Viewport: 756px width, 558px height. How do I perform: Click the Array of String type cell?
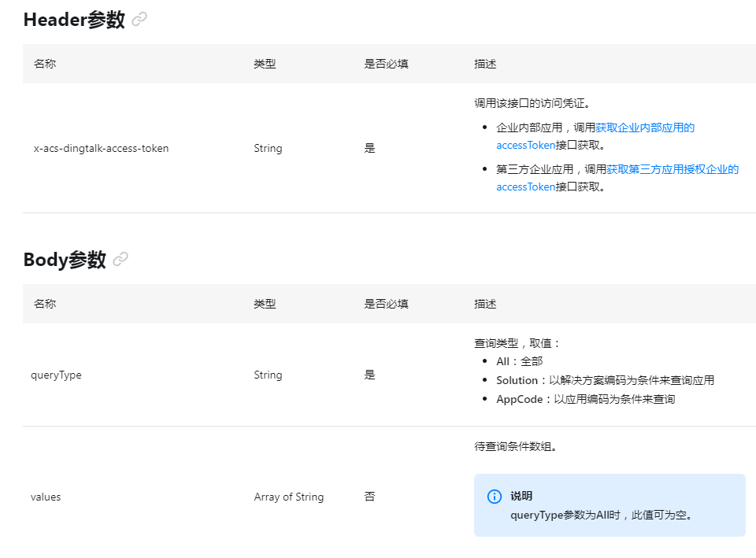click(288, 497)
